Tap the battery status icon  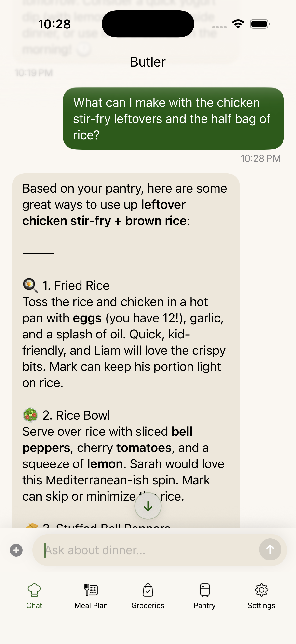click(260, 24)
